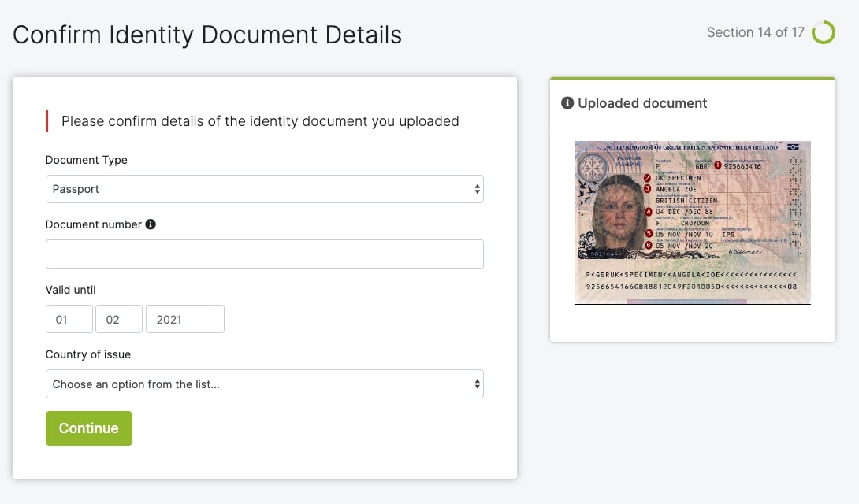Click the section progress circle indicator

coord(823,32)
